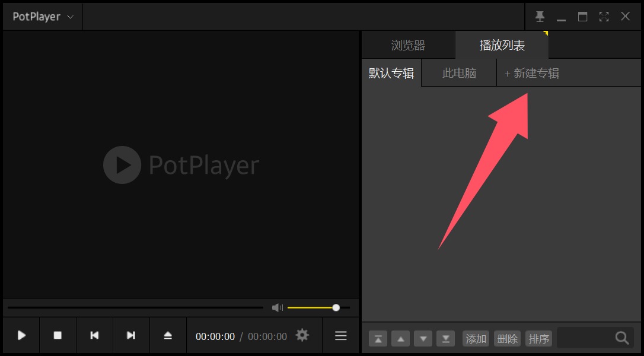Enter fullscreen mode

click(x=604, y=17)
